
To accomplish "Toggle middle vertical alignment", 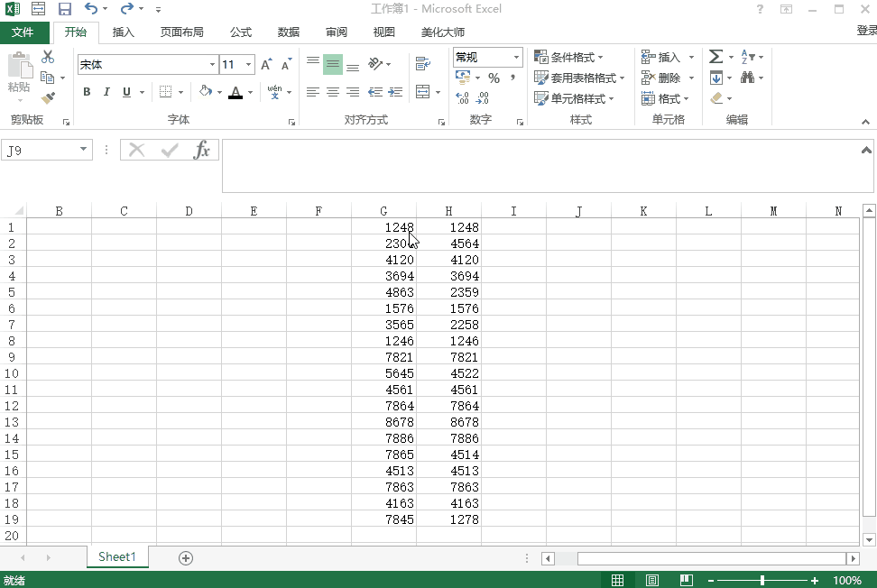I will (x=333, y=64).
